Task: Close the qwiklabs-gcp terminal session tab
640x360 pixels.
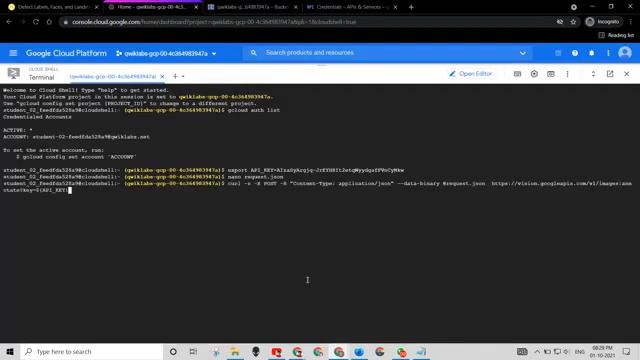Action: (x=162, y=76)
